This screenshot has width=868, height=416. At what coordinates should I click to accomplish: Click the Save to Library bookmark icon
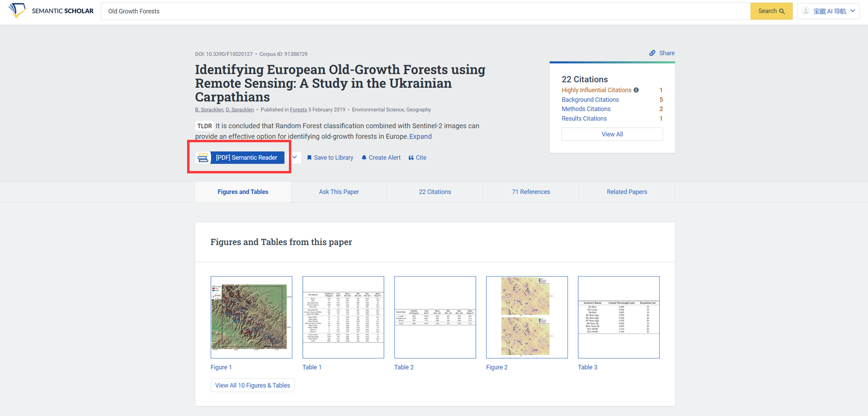coord(309,158)
